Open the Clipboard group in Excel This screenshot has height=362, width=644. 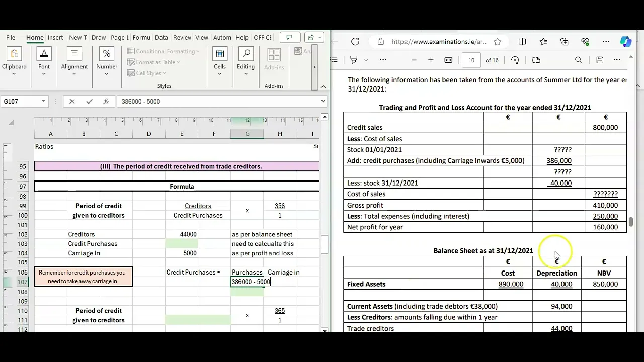coord(14,62)
